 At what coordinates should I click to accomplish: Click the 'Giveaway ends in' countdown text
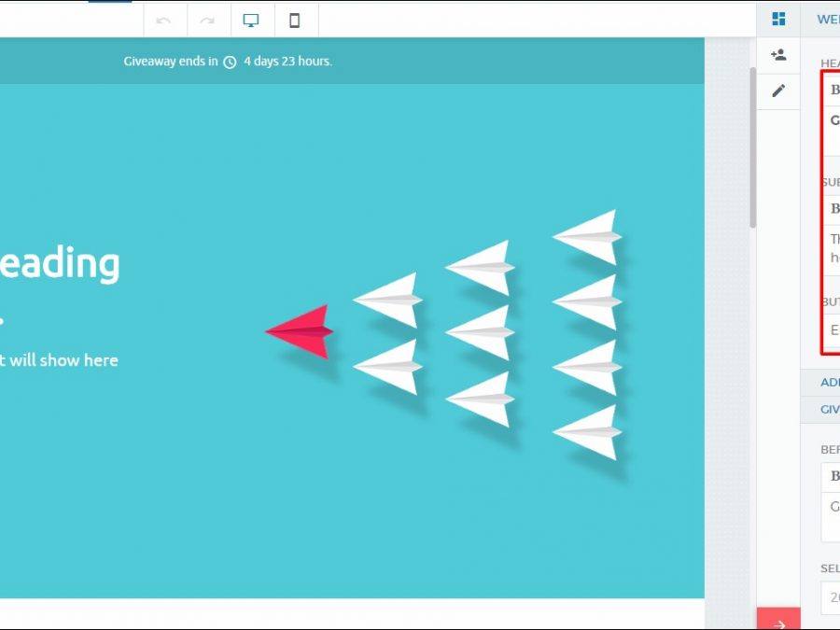171,62
